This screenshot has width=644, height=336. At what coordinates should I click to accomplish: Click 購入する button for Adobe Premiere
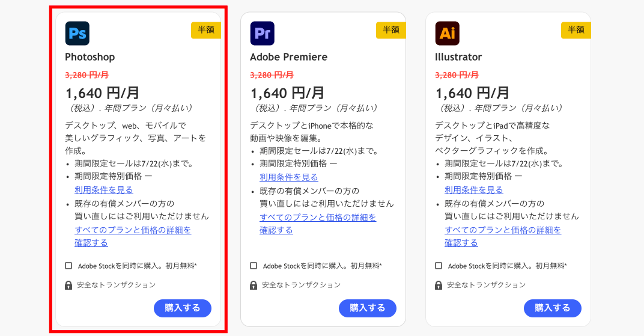pos(368,308)
